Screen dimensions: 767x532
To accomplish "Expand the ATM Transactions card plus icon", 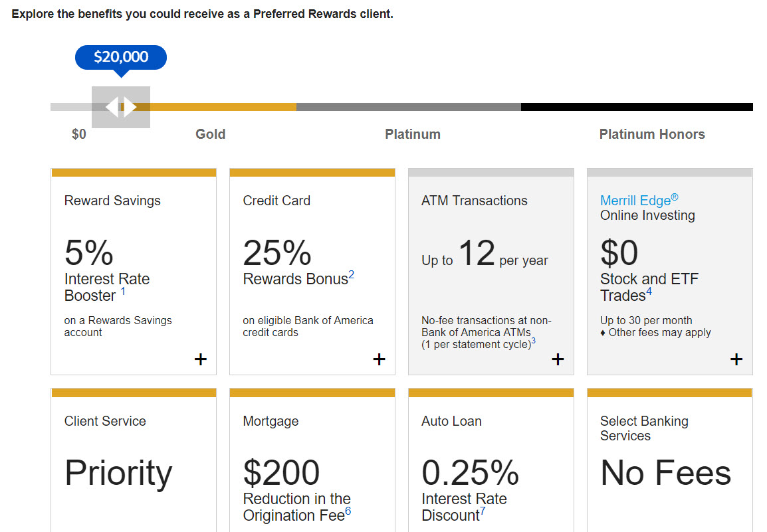I will tap(558, 359).
